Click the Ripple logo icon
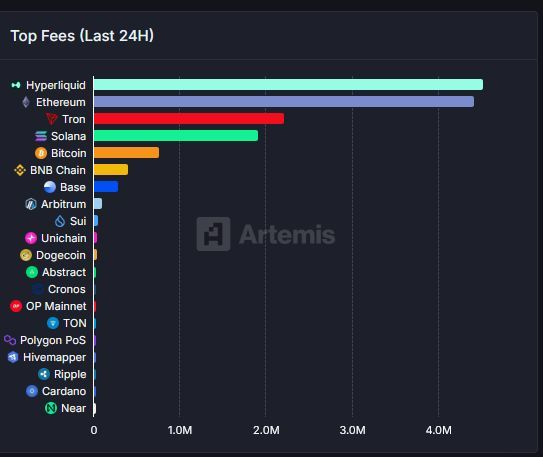This screenshot has width=543, height=457. (x=44, y=374)
